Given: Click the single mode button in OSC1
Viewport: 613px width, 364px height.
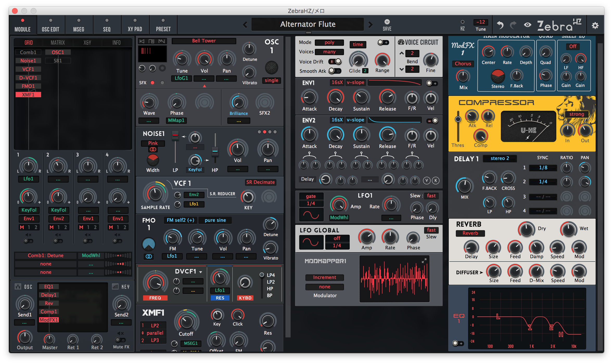Looking at the screenshot, I should click(271, 80).
